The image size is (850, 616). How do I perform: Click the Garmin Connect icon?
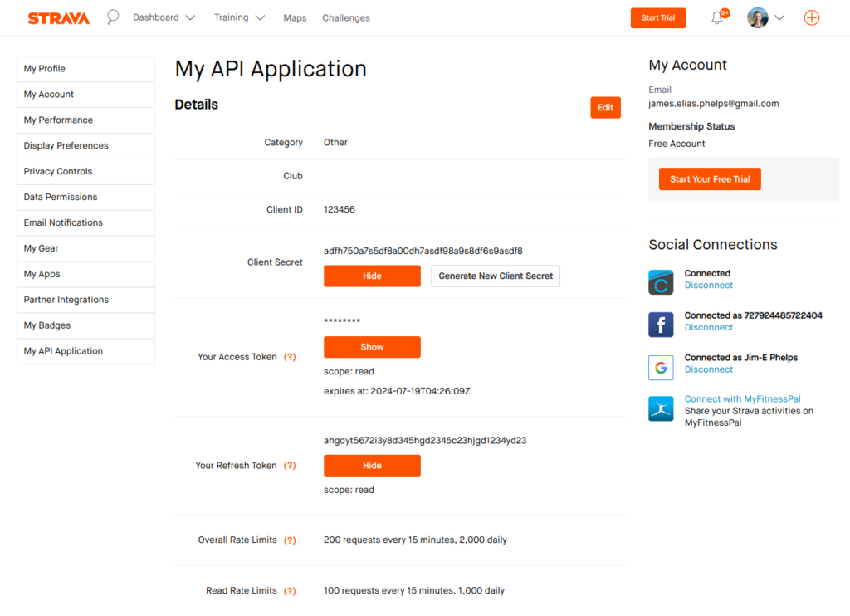click(661, 282)
